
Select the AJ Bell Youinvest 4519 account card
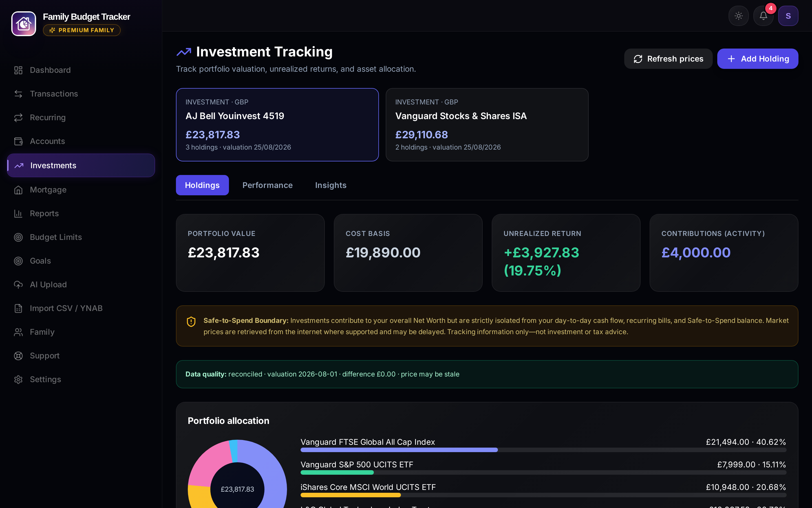(277, 125)
